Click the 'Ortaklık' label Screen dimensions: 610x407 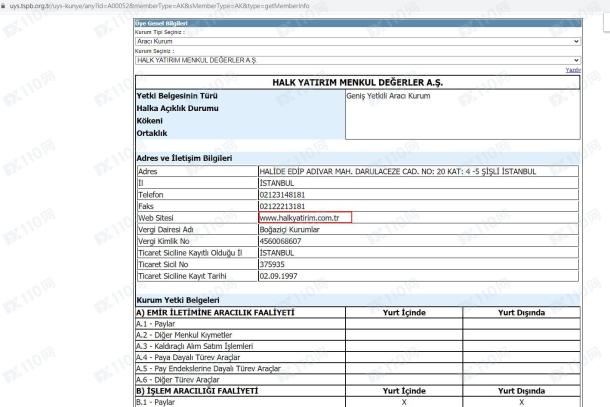pos(152,133)
